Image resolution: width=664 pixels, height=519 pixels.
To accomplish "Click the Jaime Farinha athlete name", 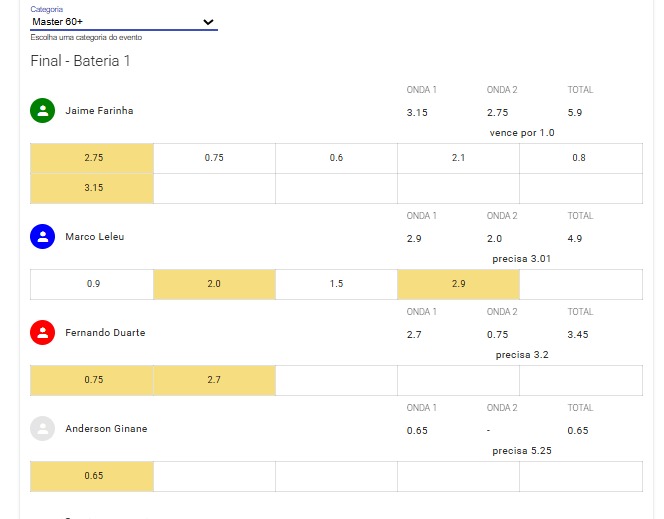I will click(x=99, y=111).
